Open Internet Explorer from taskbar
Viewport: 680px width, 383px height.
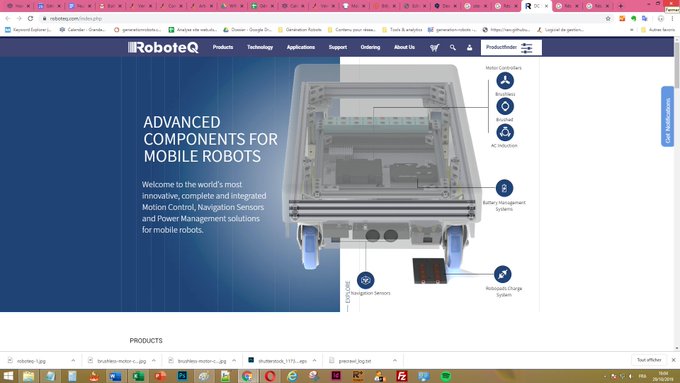click(292, 376)
